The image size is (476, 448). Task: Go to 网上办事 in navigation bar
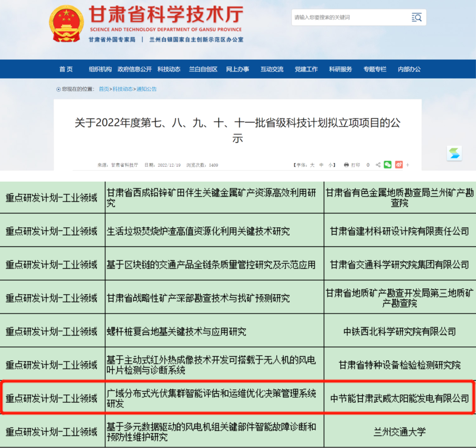coord(238,69)
